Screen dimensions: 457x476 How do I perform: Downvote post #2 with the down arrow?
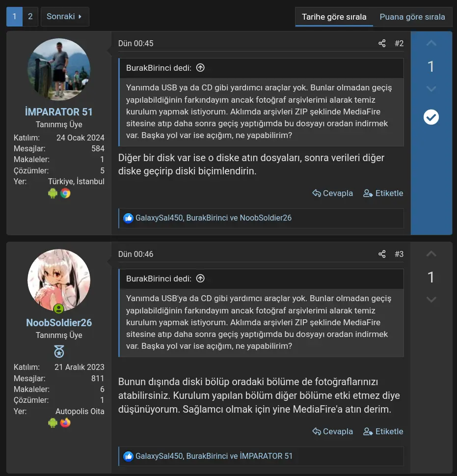pyautogui.click(x=431, y=88)
